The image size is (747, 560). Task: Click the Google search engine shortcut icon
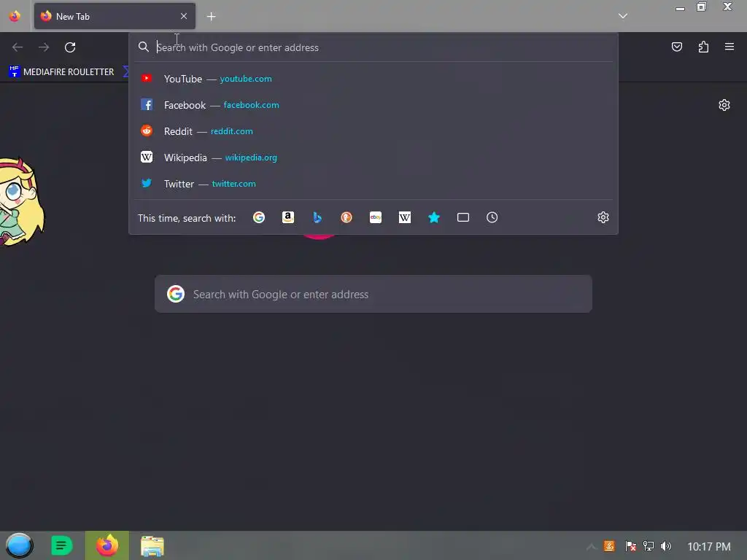click(x=259, y=217)
